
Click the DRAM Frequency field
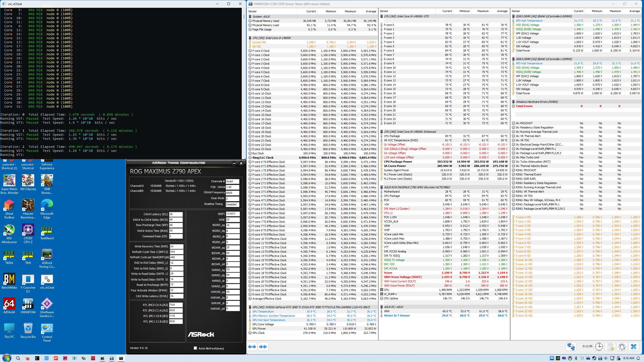coord(232,193)
